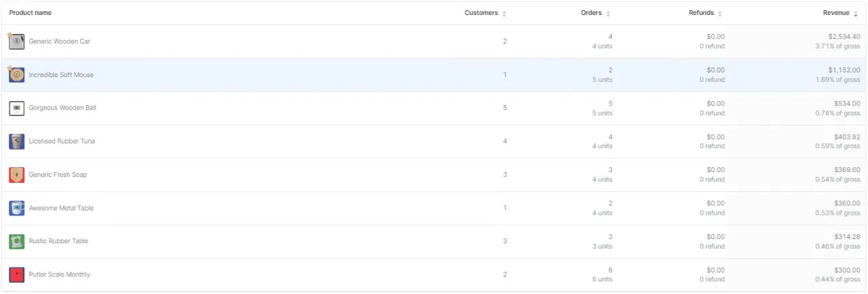This screenshot has height=294, width=868.
Task: Click Customers count 2 for Generic Wooden Car
Action: 505,41
